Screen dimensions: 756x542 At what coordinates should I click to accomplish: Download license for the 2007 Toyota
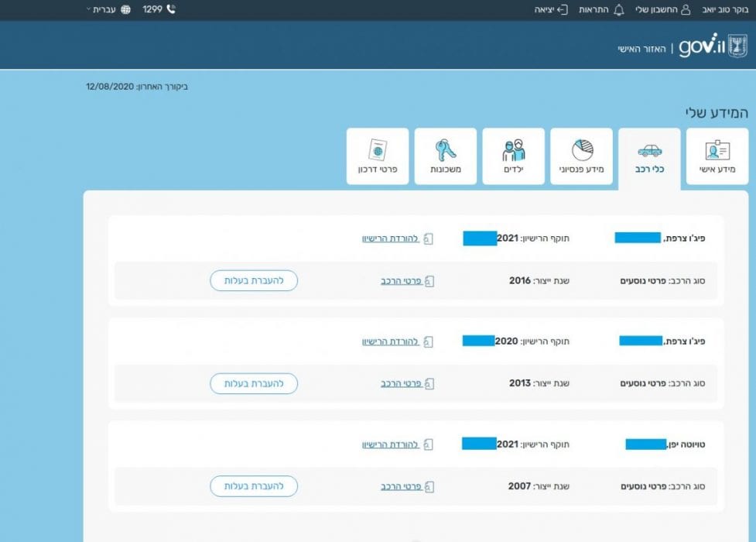(x=391, y=444)
